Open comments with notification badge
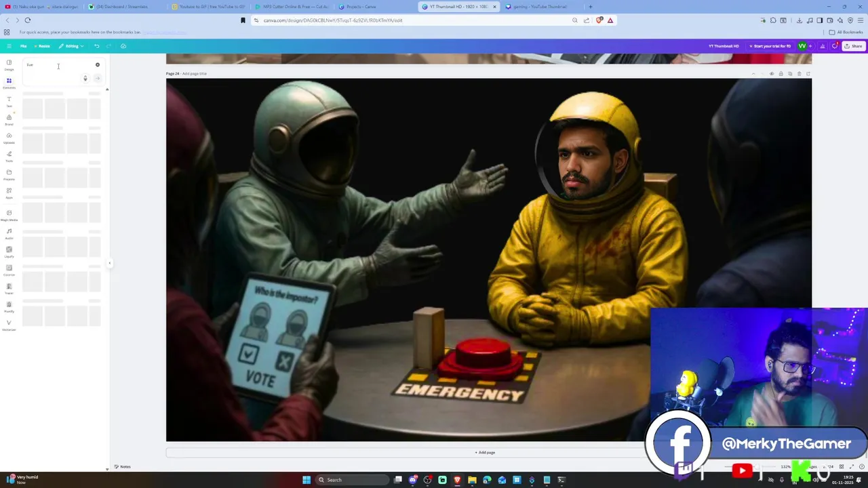 coord(835,46)
